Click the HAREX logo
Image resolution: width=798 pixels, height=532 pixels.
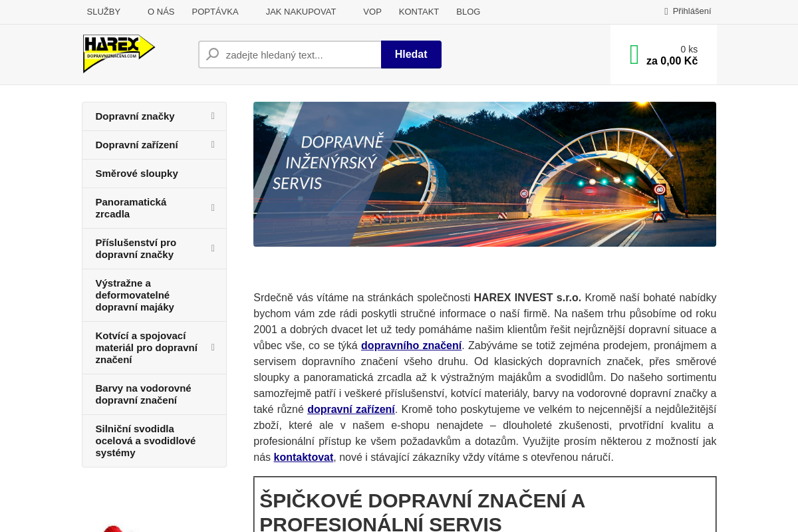[x=118, y=53]
